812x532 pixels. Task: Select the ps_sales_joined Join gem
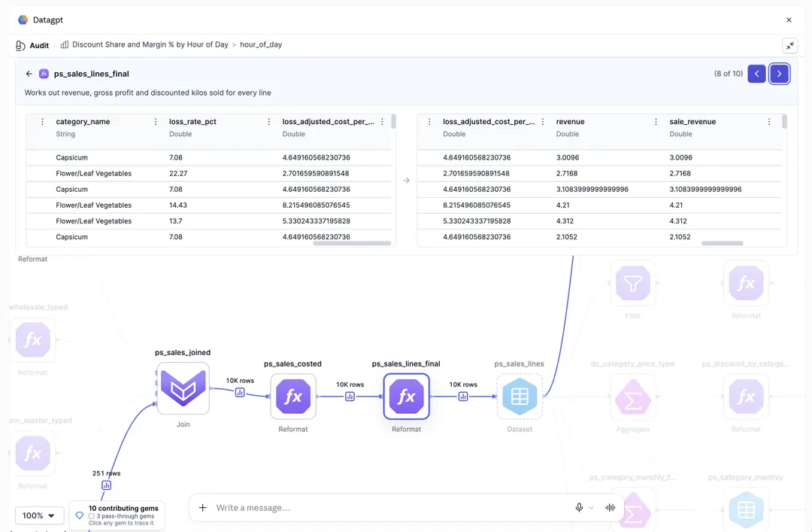click(183, 388)
